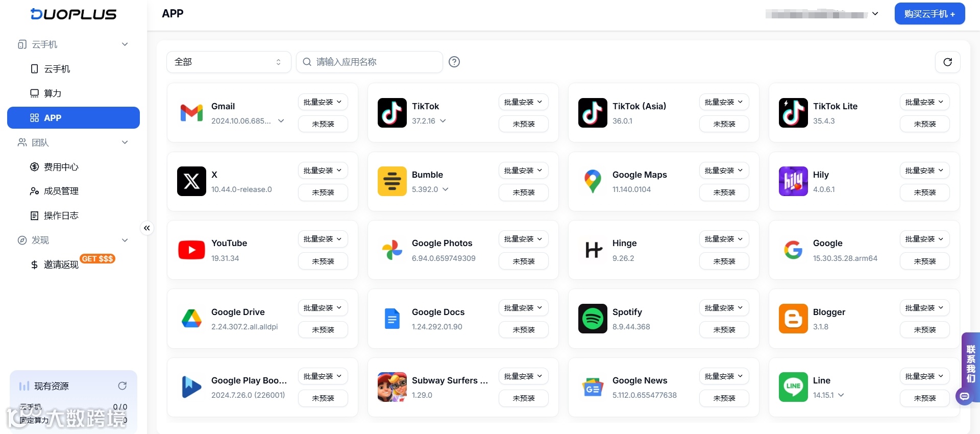
Task: Refresh the app list
Action: (948, 62)
